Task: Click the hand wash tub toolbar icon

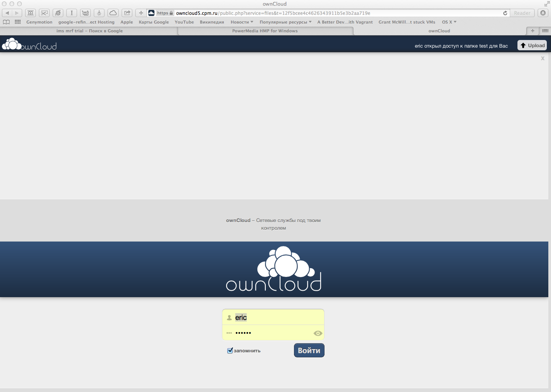Action: [x=85, y=13]
